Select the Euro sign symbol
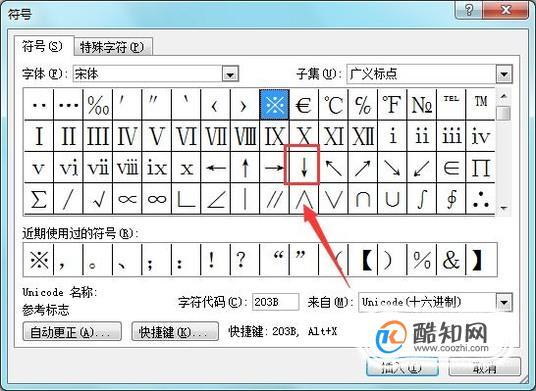Image resolution: width=536 pixels, height=391 pixels. [x=304, y=105]
